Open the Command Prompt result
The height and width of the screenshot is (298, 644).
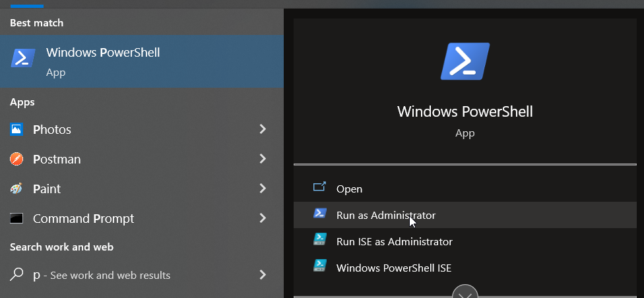tap(142, 218)
